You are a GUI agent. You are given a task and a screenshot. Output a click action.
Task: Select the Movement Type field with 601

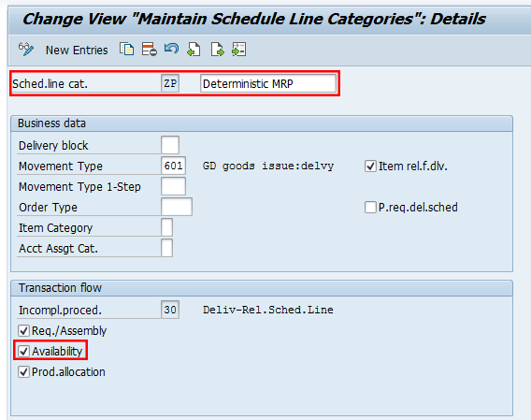pyautogui.click(x=173, y=166)
